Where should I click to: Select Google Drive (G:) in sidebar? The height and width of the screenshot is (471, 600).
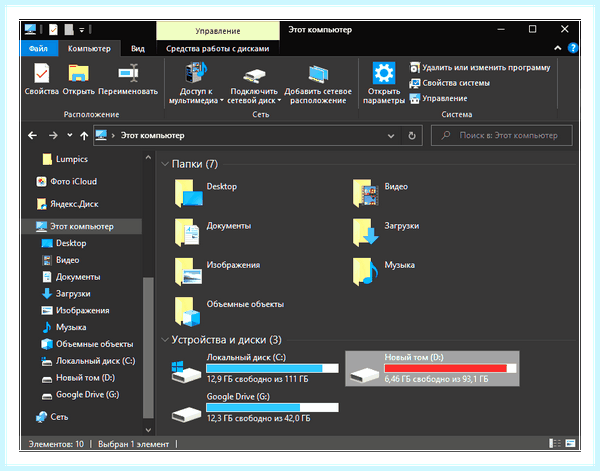coord(80,395)
